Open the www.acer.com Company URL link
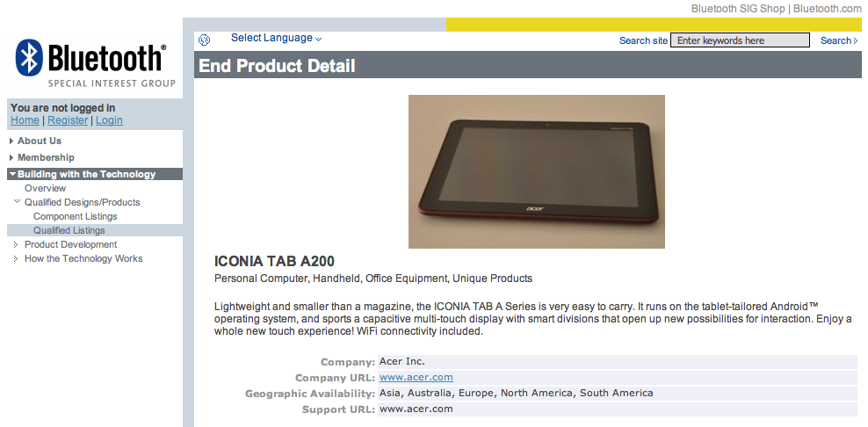This screenshot has width=868, height=427. [x=416, y=377]
